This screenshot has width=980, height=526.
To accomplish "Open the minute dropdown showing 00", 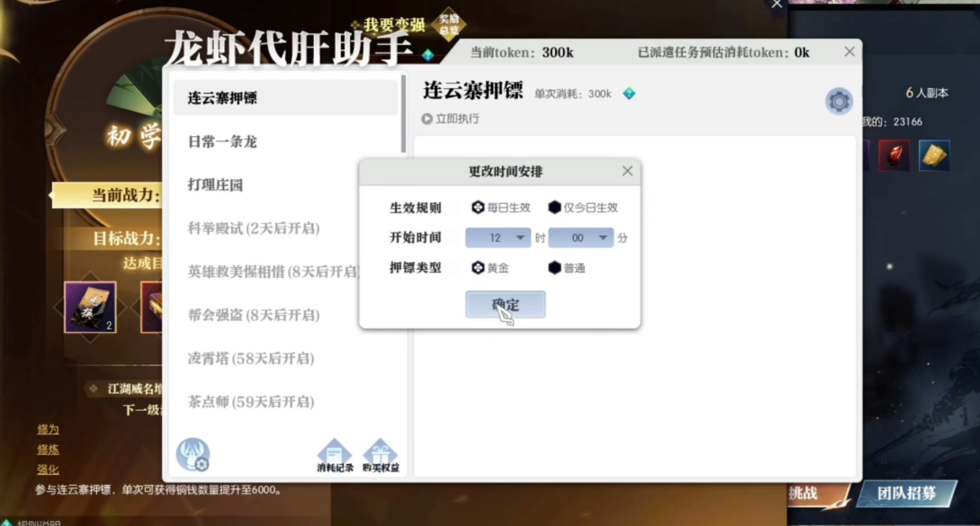I will click(581, 238).
